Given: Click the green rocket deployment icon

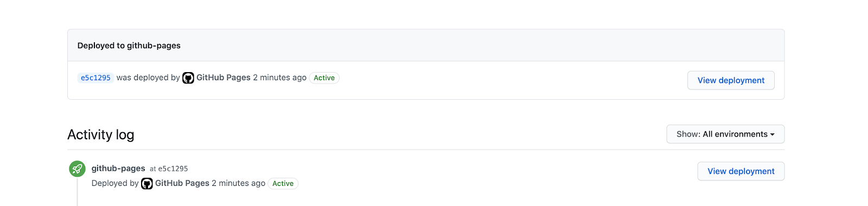Looking at the screenshot, I should [x=77, y=169].
